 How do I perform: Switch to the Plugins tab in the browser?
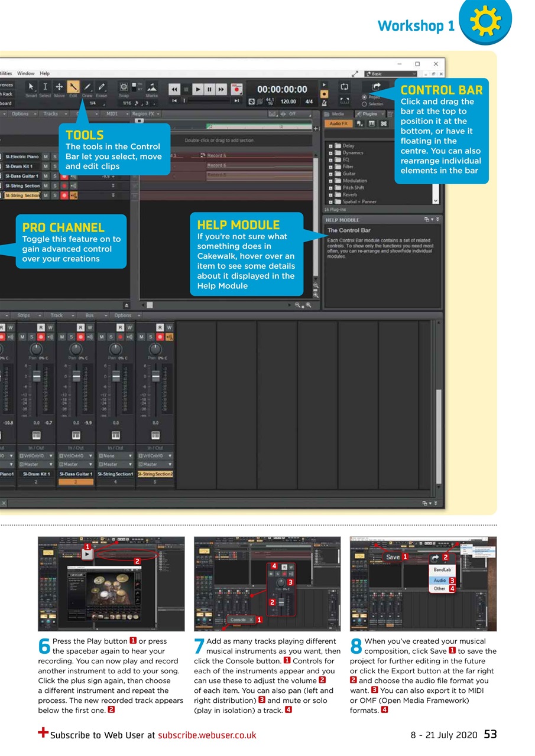(368, 113)
